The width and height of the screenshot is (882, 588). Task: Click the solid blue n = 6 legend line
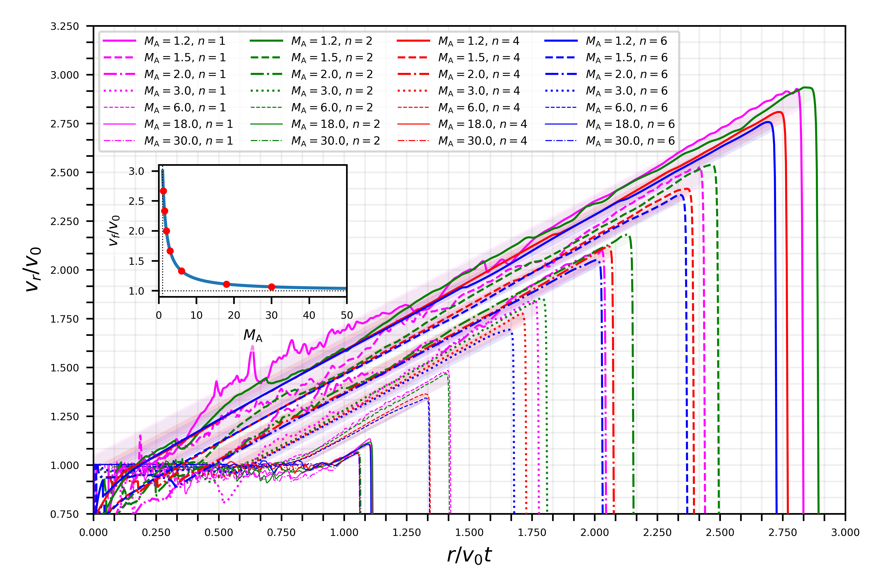(x=561, y=41)
